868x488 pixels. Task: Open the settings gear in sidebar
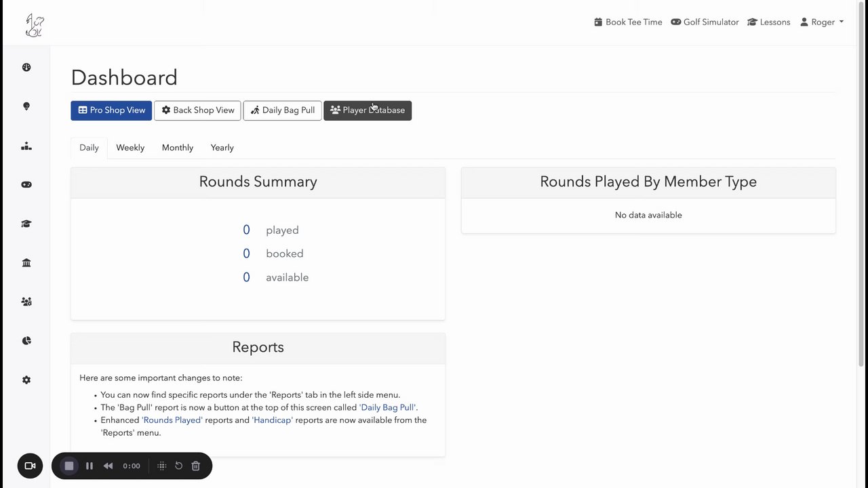26,380
